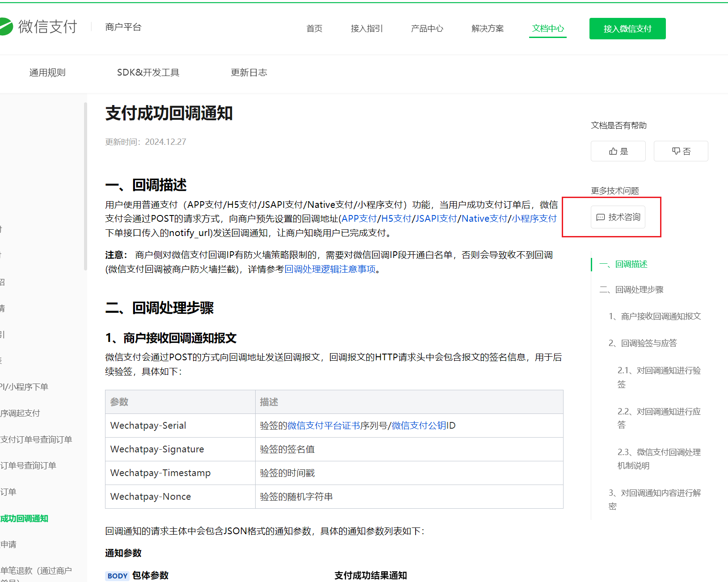The width and height of the screenshot is (728, 582).
Task: Jump to 2.1、对回调通知进行验签 in the outline
Action: (x=659, y=377)
